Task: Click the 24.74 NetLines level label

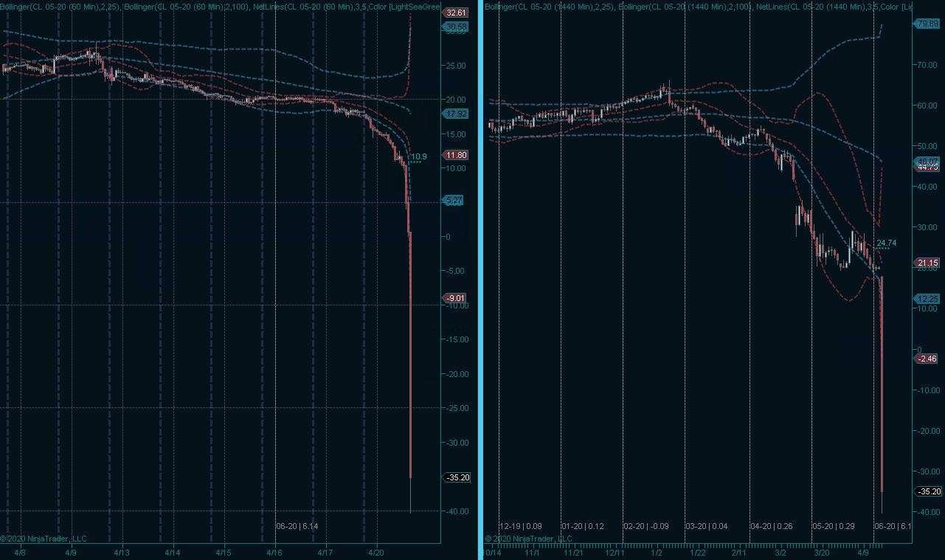Action: [x=886, y=243]
